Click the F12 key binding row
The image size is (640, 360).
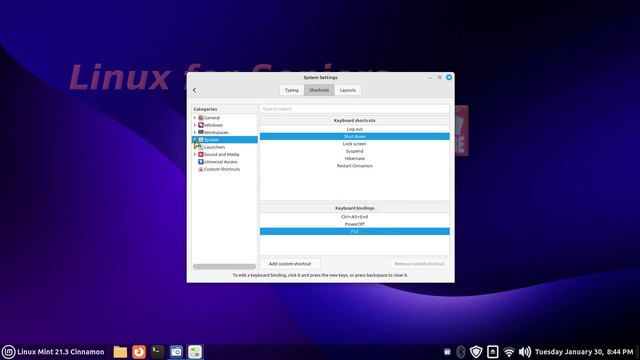(355, 231)
